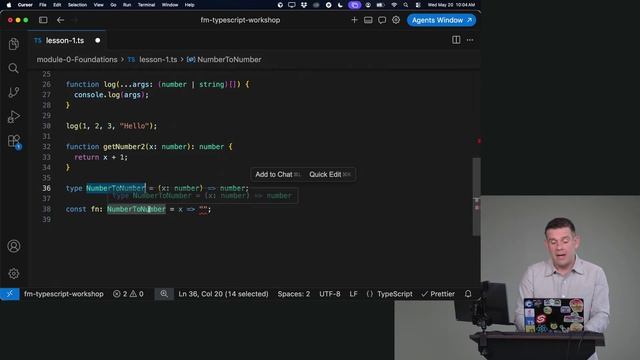Click unsaved dot on lesson-1.ts tab

coord(98,40)
